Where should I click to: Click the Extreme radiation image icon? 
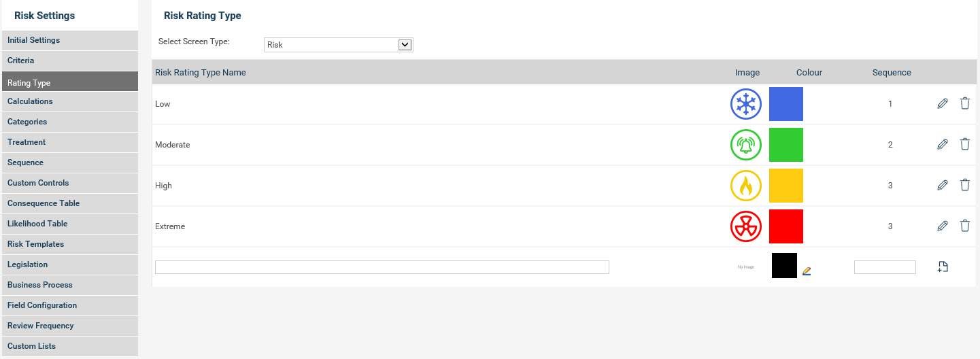(x=746, y=226)
